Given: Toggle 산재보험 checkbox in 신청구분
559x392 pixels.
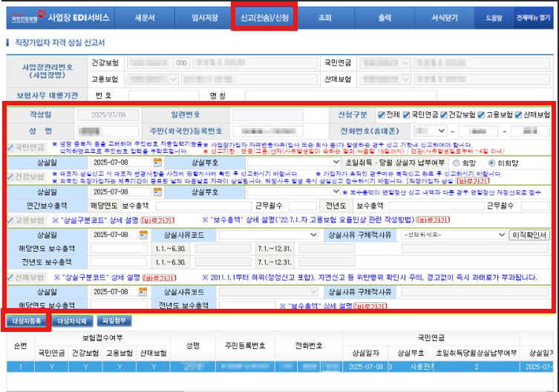Looking at the screenshot, I should pos(518,115).
